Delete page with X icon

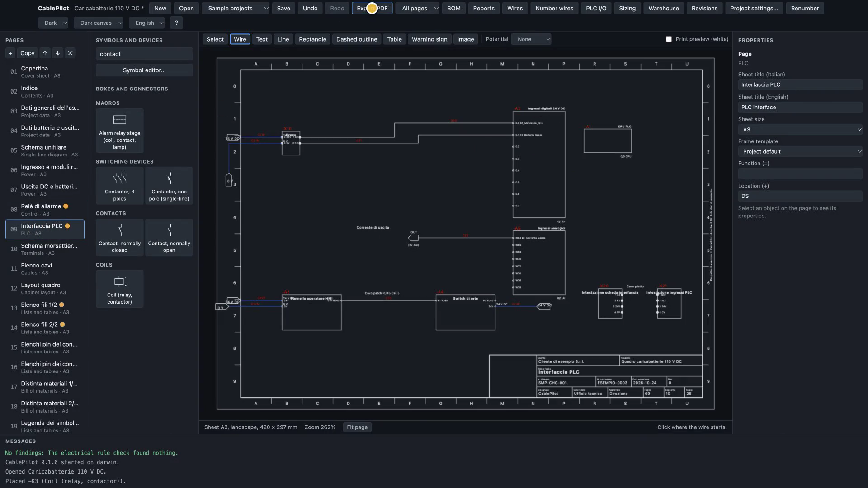pos(70,53)
